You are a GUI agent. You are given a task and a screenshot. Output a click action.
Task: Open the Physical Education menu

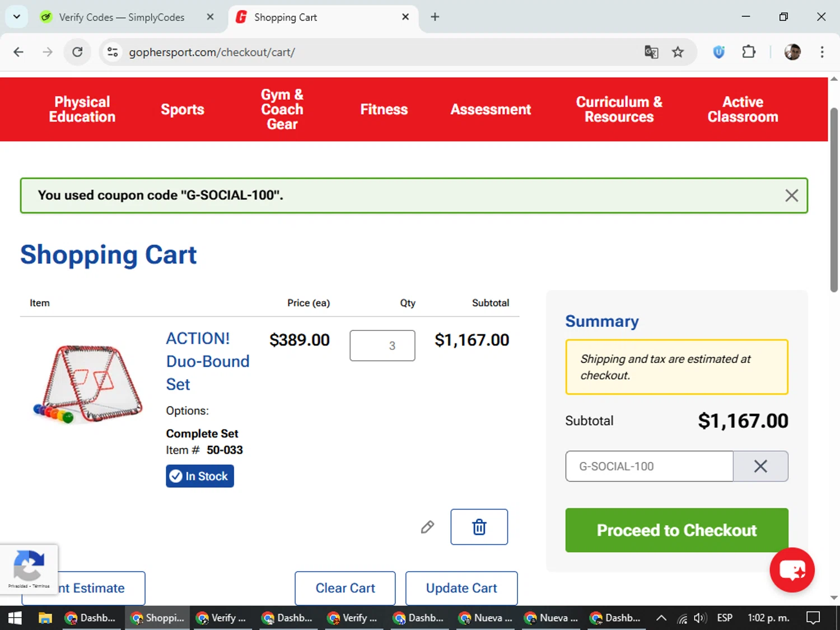(x=82, y=109)
